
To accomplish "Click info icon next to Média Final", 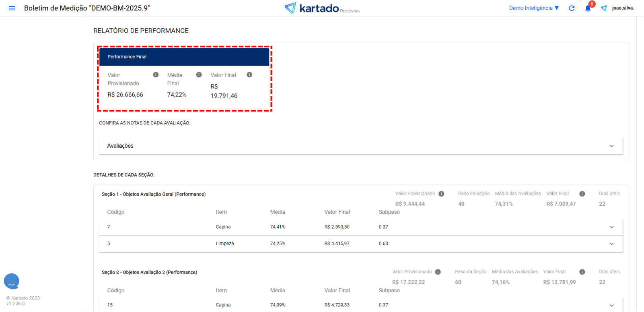I will (199, 75).
